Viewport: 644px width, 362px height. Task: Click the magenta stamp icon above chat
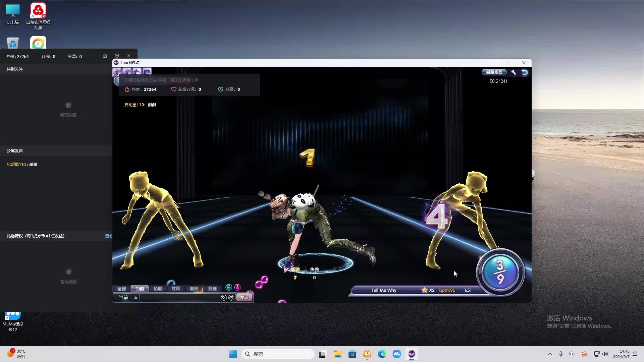click(237, 287)
